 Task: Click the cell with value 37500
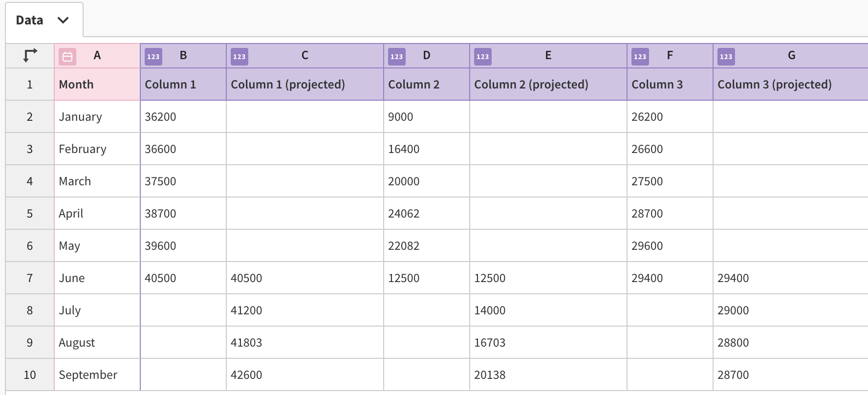[x=183, y=181]
